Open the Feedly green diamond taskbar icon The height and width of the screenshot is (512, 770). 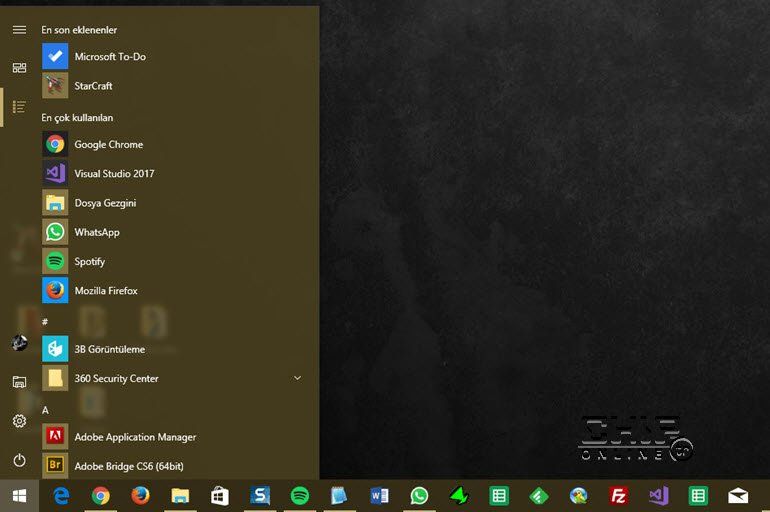click(x=539, y=496)
